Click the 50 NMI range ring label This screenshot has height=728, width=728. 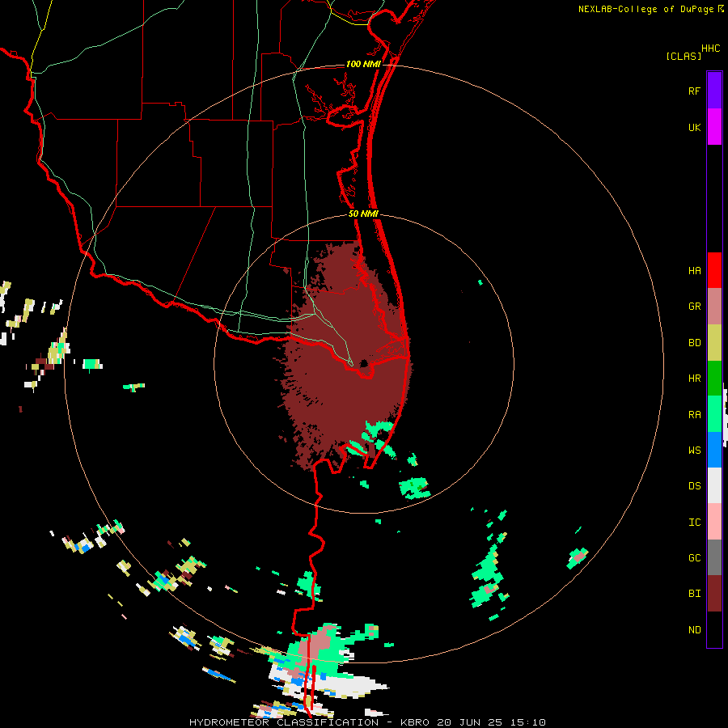363,214
